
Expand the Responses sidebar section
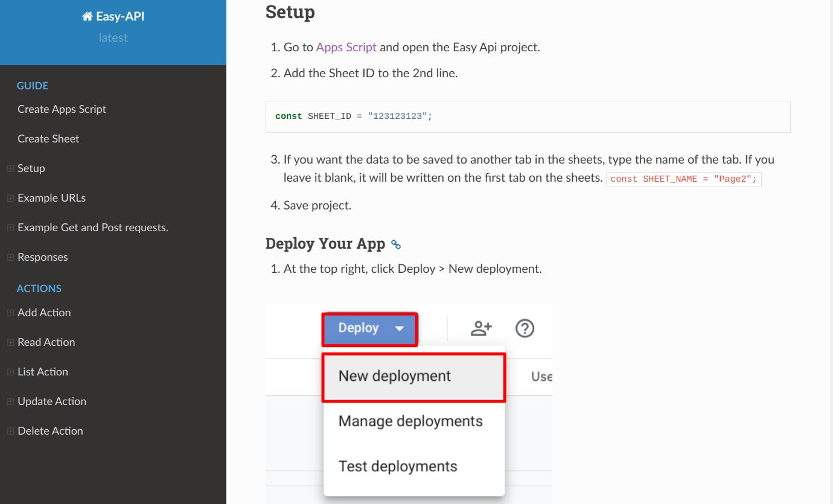[10, 257]
